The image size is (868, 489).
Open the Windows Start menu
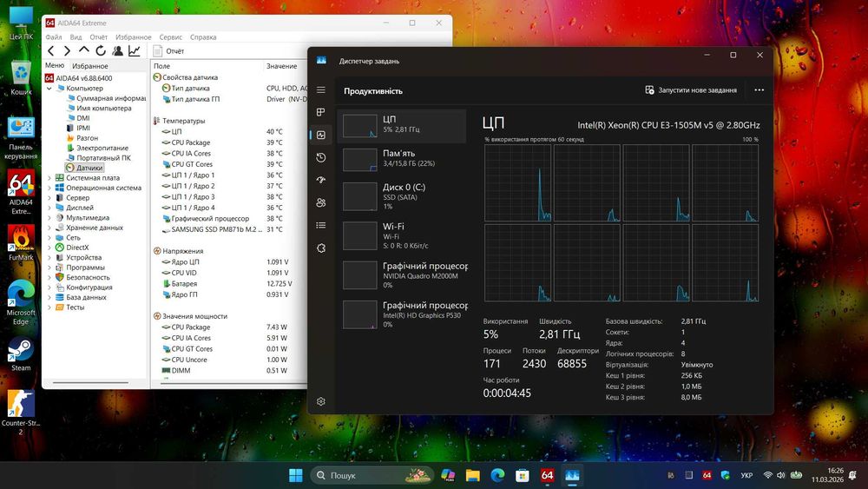coord(296,475)
